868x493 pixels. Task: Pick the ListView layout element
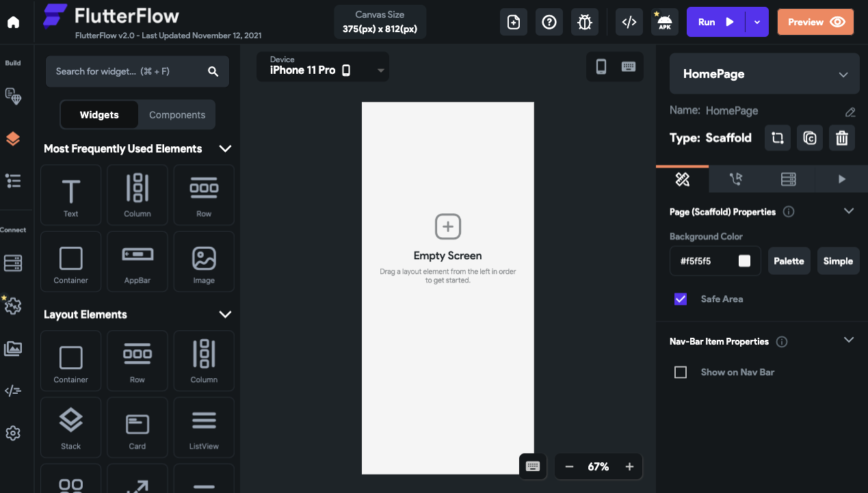tap(204, 427)
